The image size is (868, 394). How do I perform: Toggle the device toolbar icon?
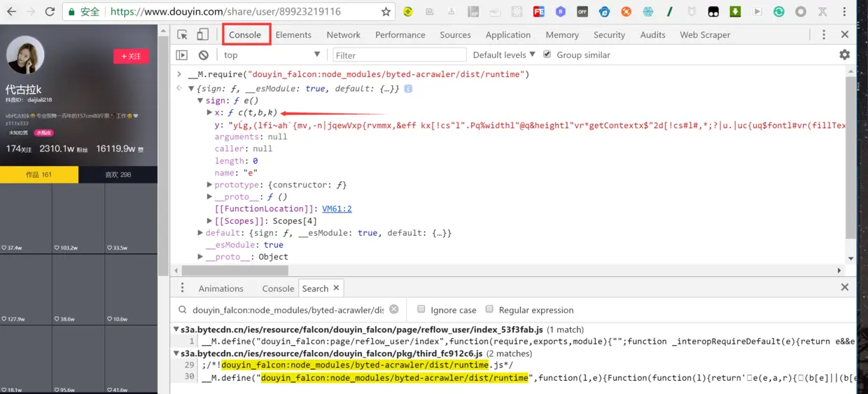coord(202,34)
